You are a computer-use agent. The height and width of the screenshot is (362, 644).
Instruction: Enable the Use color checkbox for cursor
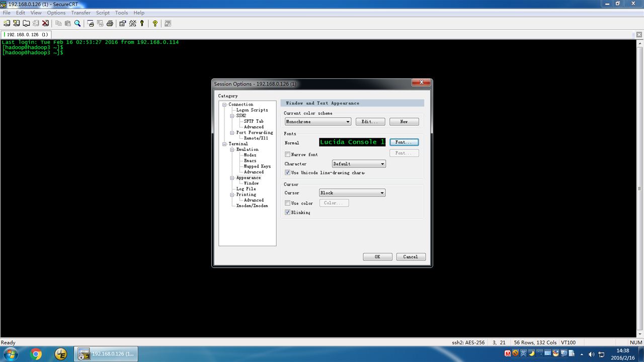coord(288,203)
